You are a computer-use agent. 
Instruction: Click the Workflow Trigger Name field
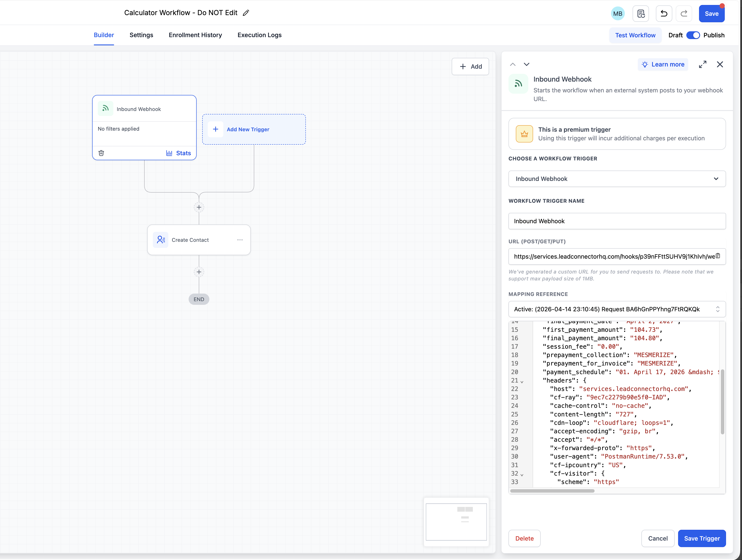point(617,221)
